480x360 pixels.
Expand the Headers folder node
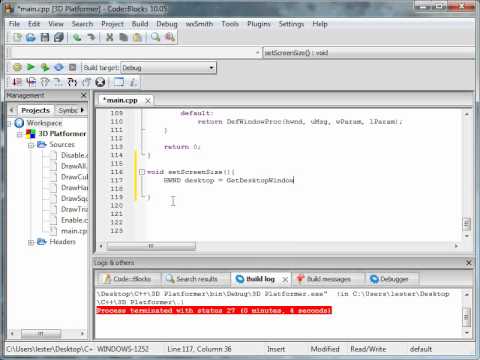tap(31, 242)
